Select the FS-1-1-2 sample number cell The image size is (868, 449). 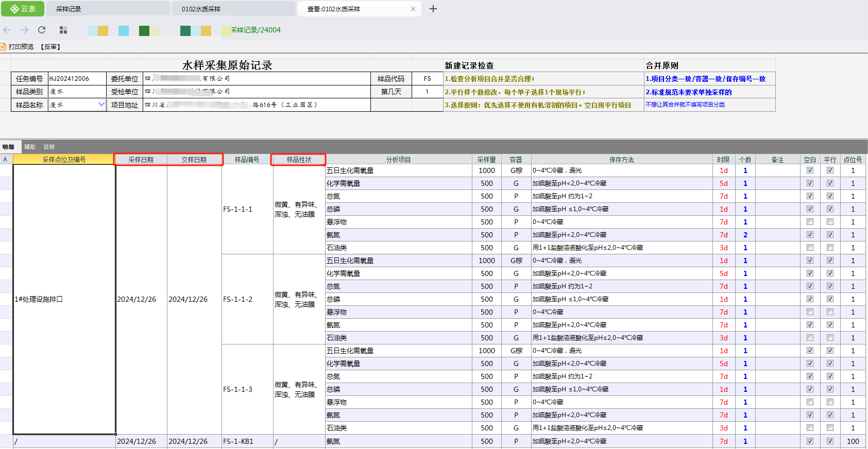[x=247, y=299]
